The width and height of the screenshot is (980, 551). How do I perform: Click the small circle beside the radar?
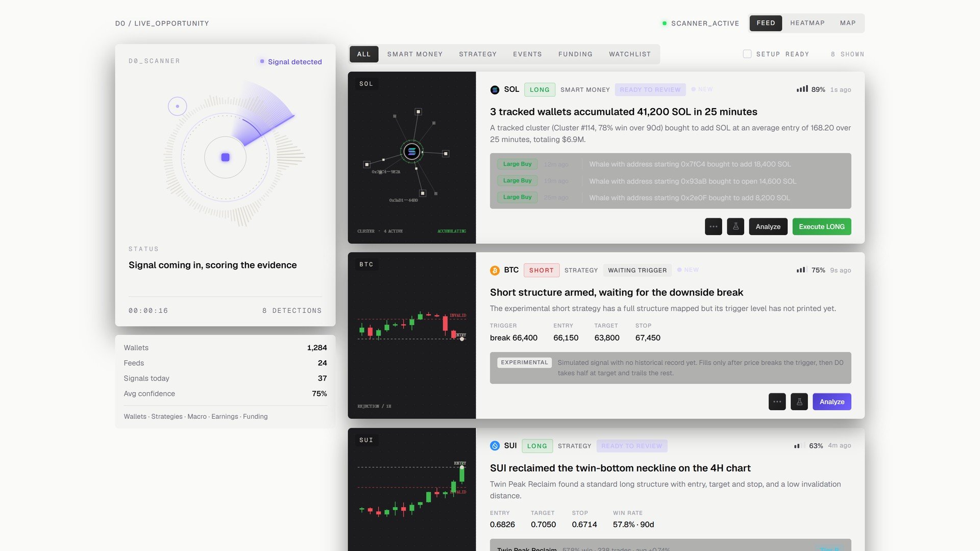pos(177,106)
